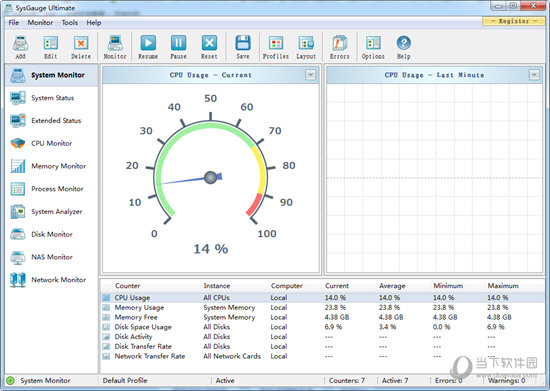The height and width of the screenshot is (391, 550).
Task: Click Default Profile in the status bar
Action: pos(125,380)
